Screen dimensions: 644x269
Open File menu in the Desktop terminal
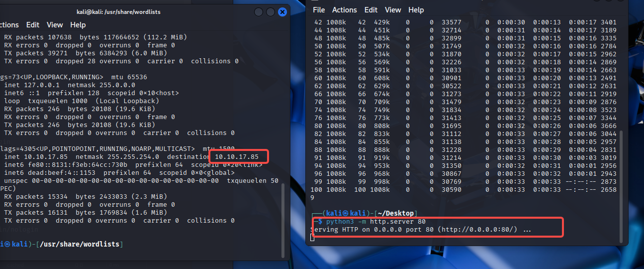319,10
